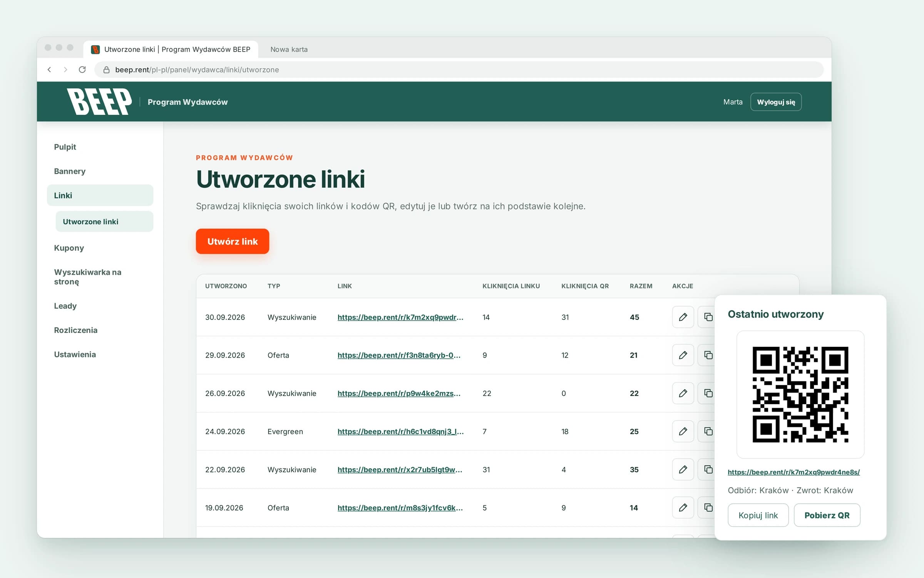Screen dimensions: 924x578
Task: Click Kopiuj link in the popup
Action: [758, 515]
